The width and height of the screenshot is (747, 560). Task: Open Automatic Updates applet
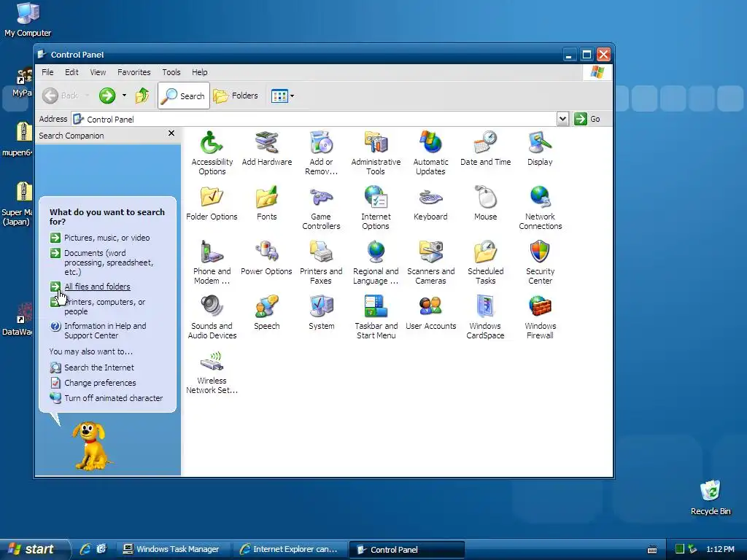(x=430, y=153)
